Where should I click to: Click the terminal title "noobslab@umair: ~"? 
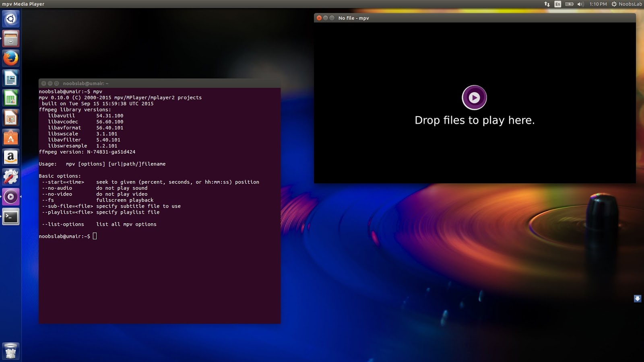(x=86, y=84)
